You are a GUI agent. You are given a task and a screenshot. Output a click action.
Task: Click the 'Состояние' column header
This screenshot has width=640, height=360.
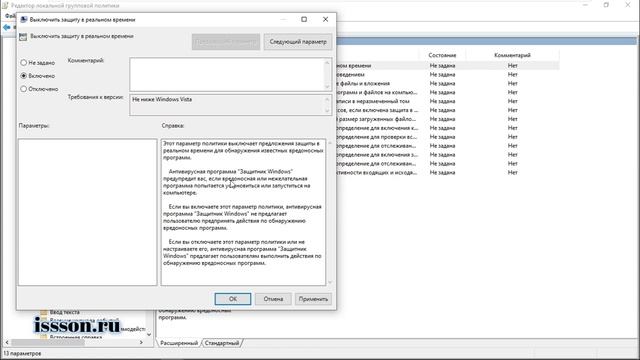442,55
